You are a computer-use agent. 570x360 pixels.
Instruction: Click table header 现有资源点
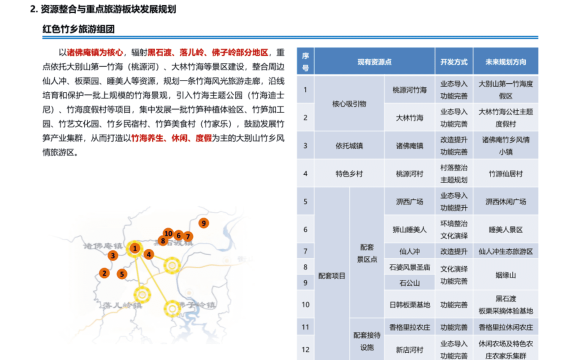[374, 62]
